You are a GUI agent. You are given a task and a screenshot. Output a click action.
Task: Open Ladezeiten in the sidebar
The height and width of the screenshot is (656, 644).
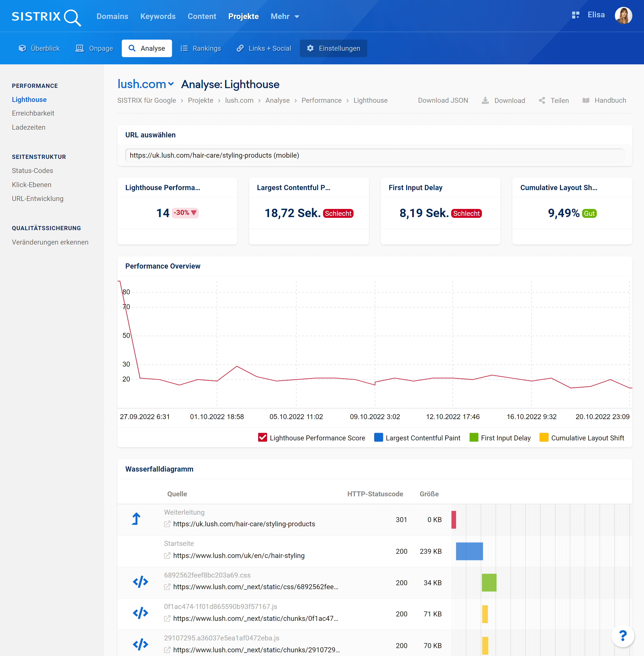(x=29, y=127)
